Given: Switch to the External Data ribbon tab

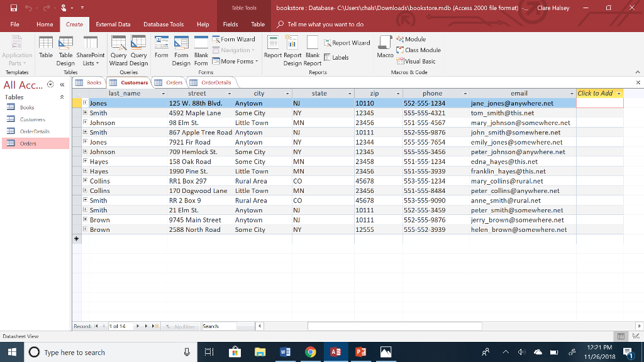Looking at the screenshot, I should coord(113,24).
